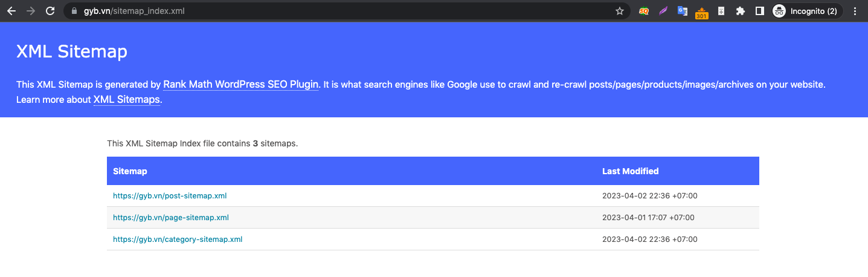This screenshot has width=868, height=277.
Task: Open the page-sitemap.xml link
Action: (171, 218)
